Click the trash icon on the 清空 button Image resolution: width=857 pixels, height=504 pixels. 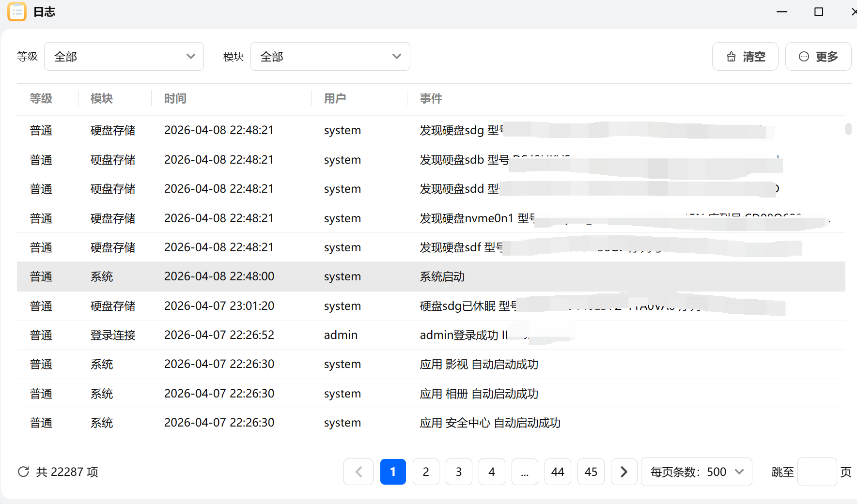[732, 56]
